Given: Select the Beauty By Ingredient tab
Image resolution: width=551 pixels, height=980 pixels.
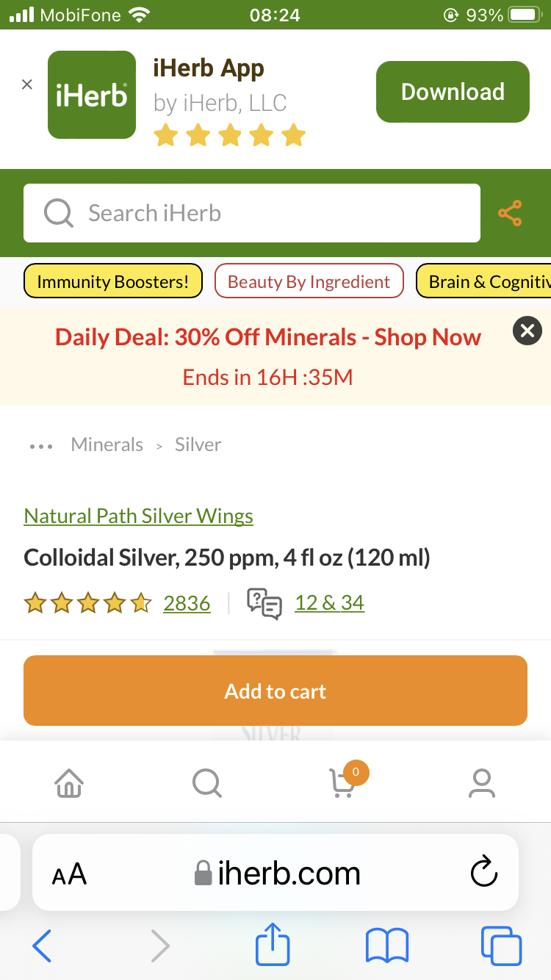Looking at the screenshot, I should click(x=309, y=281).
